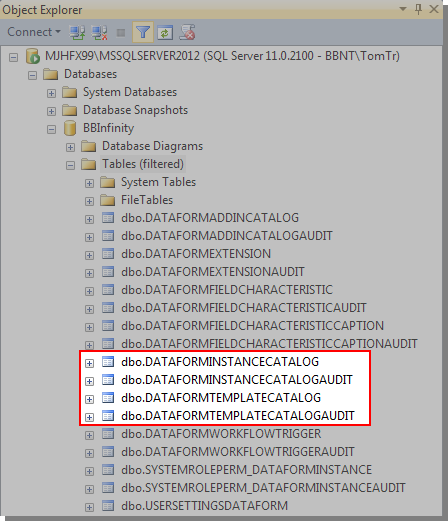Toggle the Filter funnel toolbar button
448x521 pixels.
tap(143, 32)
